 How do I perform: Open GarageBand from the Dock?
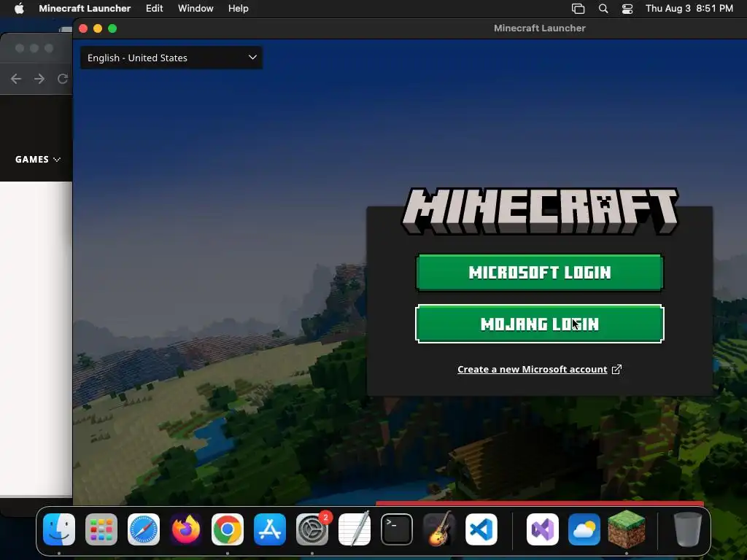(438, 529)
